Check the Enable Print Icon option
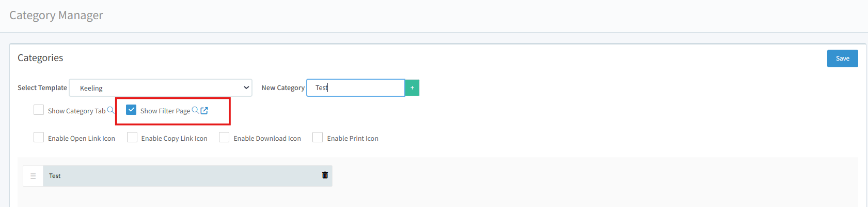868x207 pixels. click(x=318, y=138)
